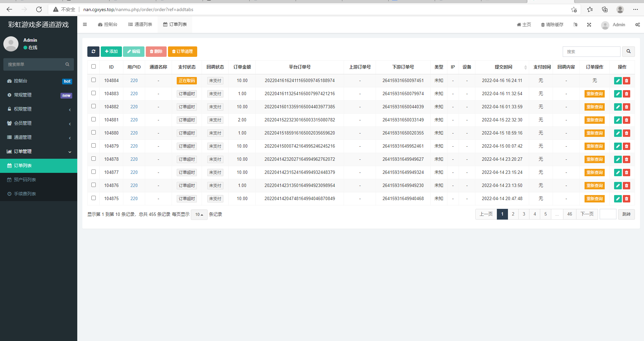This screenshot has height=341, width=644.
Task: Click the green edit pencil for order 104884
Action: click(x=617, y=81)
